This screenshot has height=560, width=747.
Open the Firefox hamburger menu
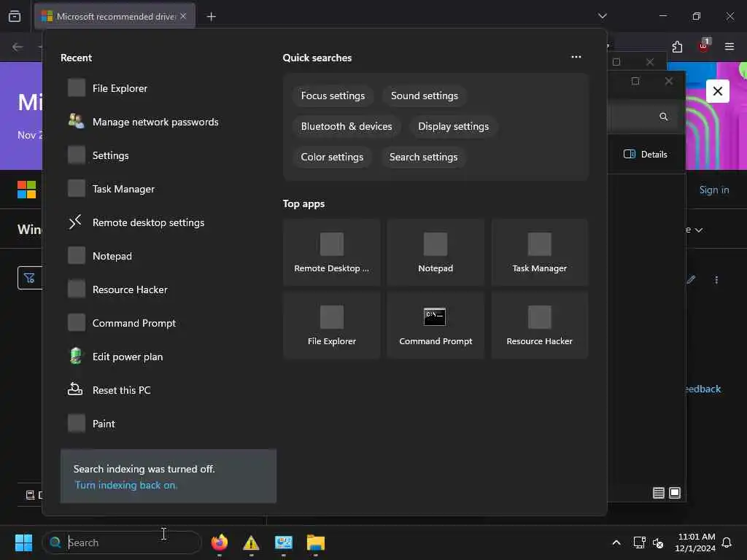tap(729, 47)
